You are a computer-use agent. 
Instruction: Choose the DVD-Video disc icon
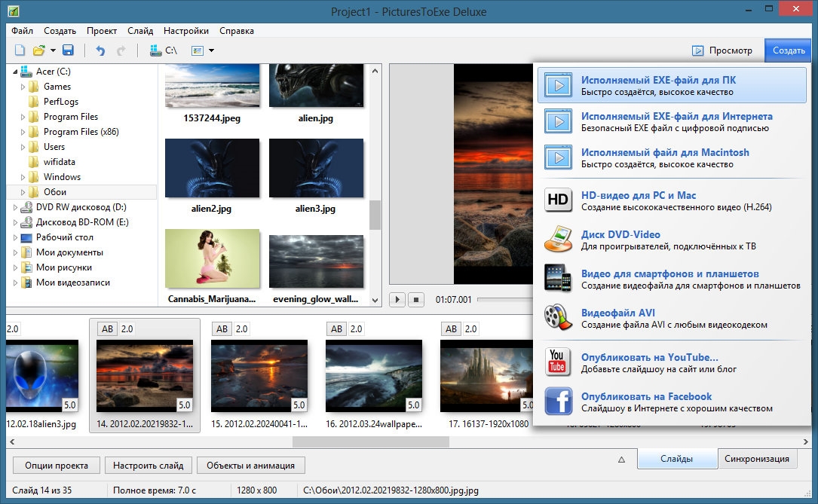point(558,240)
